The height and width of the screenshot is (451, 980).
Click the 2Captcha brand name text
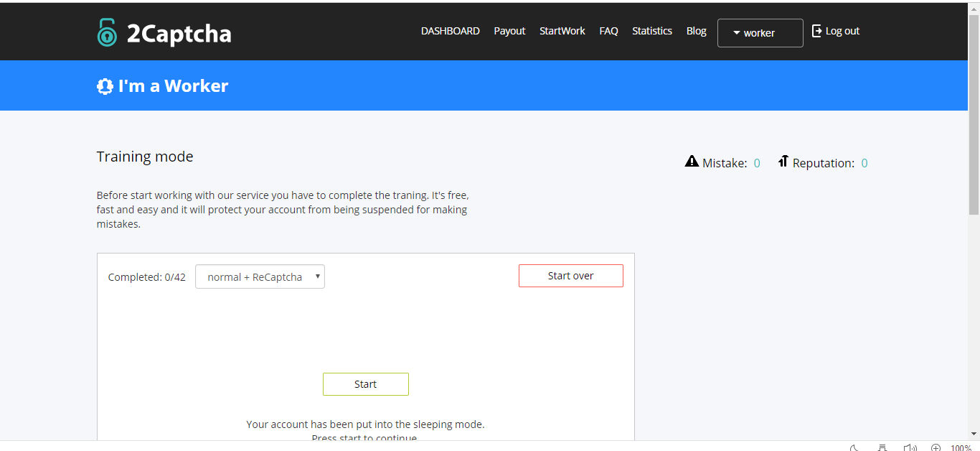coord(179,34)
